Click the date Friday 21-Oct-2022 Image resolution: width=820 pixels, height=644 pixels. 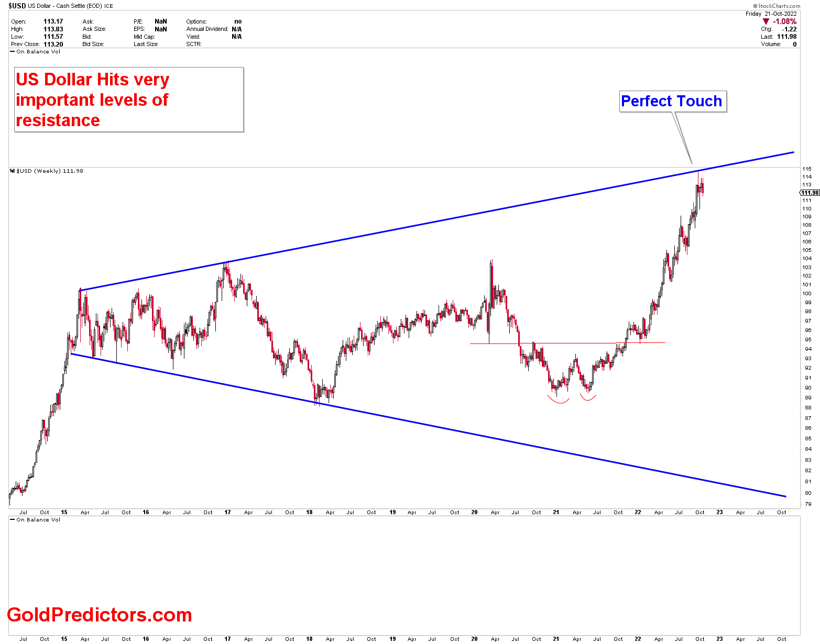point(771,14)
